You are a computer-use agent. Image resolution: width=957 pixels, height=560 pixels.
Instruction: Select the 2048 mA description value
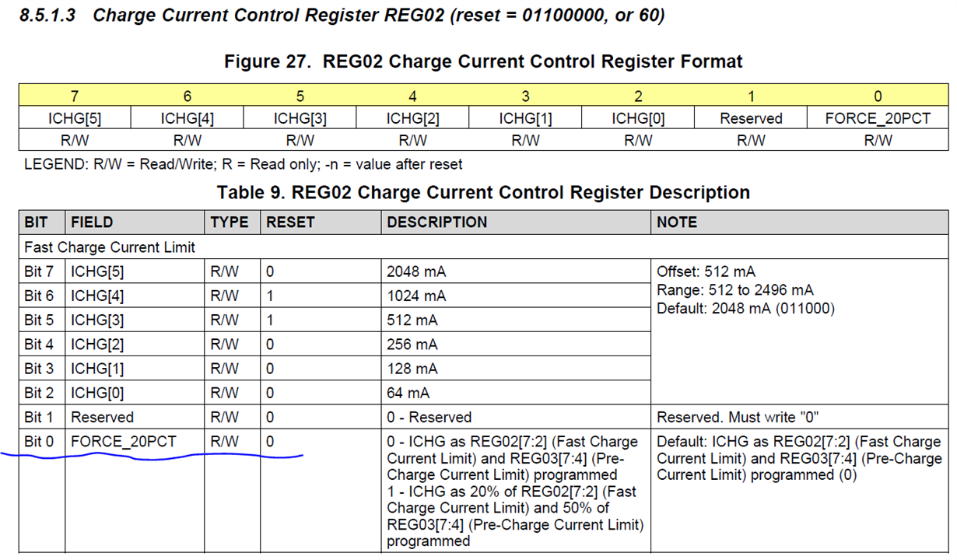coord(416,271)
